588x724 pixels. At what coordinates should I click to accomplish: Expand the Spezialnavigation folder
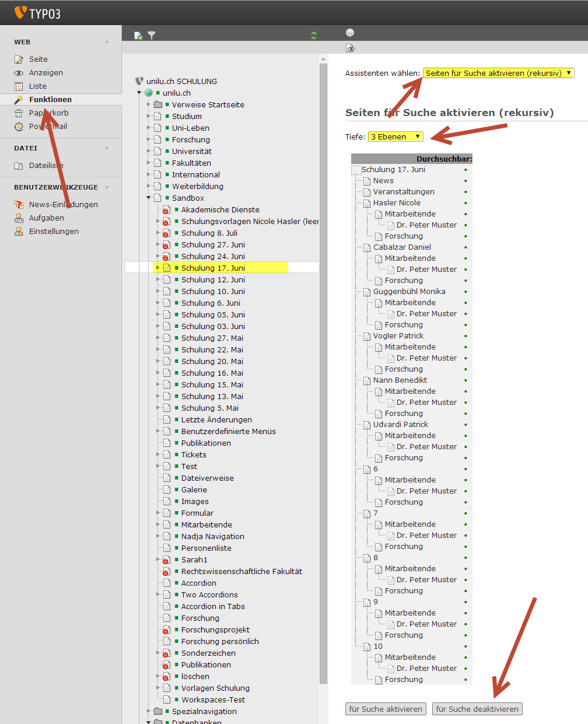(x=149, y=711)
